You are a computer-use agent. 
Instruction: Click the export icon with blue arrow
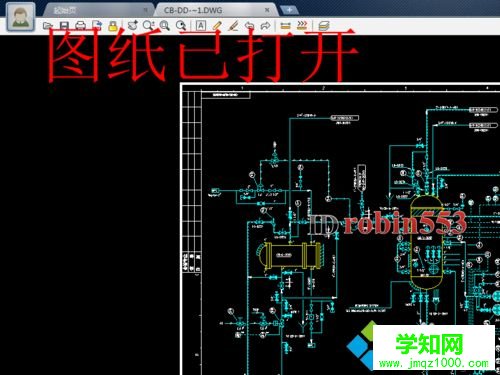[x=97, y=25]
